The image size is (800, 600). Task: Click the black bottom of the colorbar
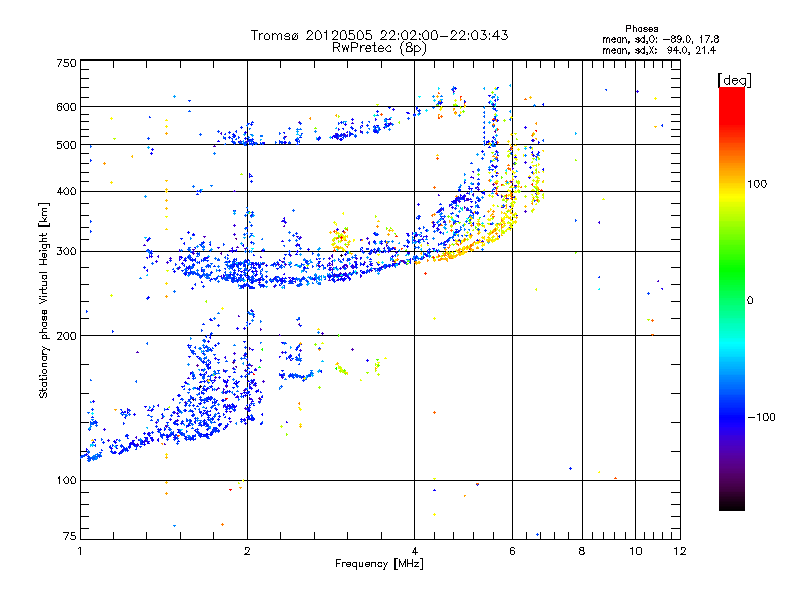click(732, 503)
